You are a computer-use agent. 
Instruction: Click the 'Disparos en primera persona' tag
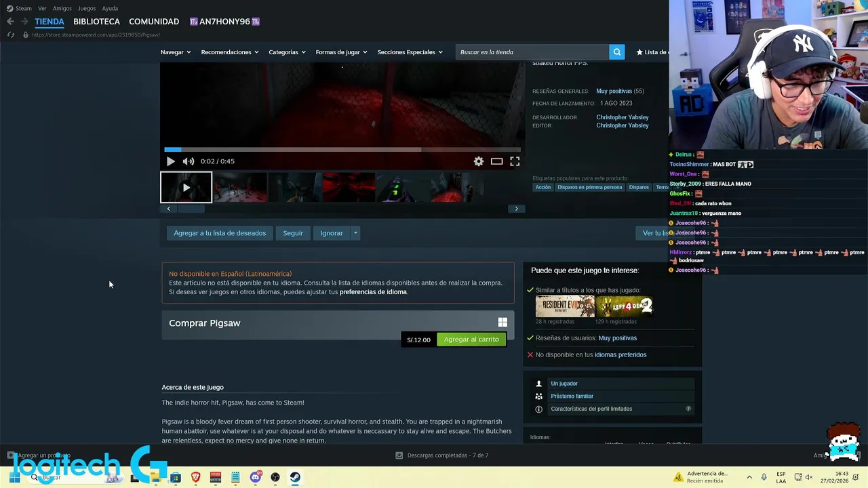pyautogui.click(x=589, y=187)
